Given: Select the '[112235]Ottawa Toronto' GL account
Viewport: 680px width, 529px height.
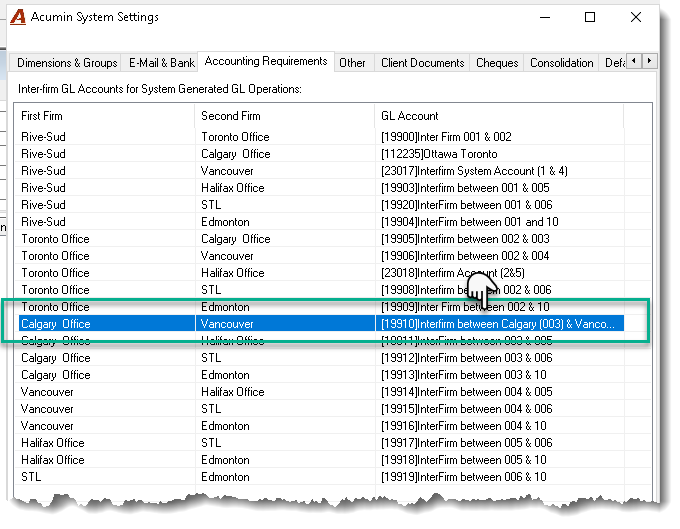Looking at the screenshot, I should 439,154.
